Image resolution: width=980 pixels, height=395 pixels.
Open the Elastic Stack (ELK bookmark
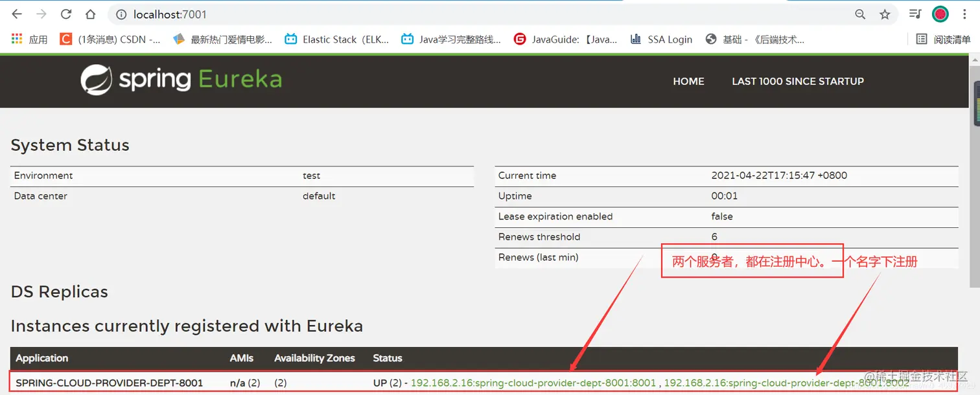pos(337,39)
